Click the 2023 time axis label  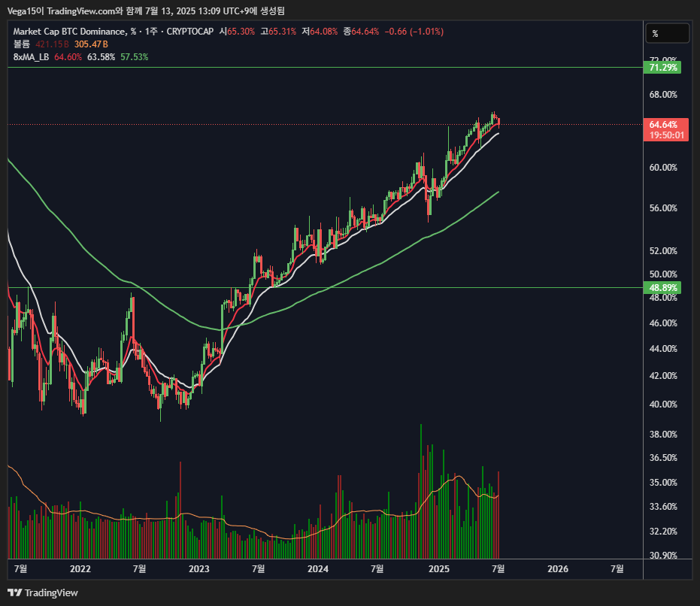(199, 569)
